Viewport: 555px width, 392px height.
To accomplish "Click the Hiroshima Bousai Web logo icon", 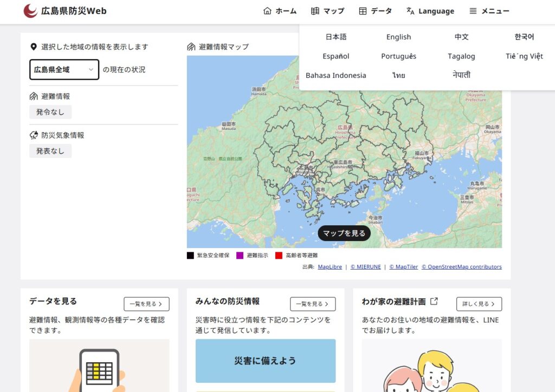I will point(31,11).
